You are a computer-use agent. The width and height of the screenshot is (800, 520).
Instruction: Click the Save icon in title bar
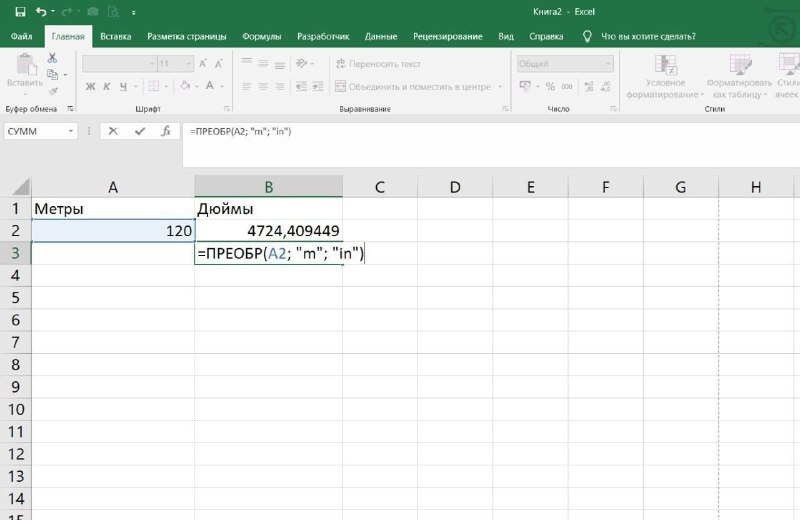[20, 12]
